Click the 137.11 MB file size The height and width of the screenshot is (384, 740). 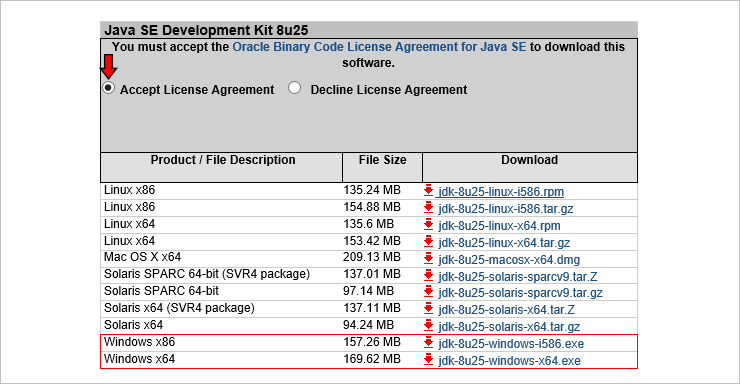pyautogui.click(x=372, y=308)
